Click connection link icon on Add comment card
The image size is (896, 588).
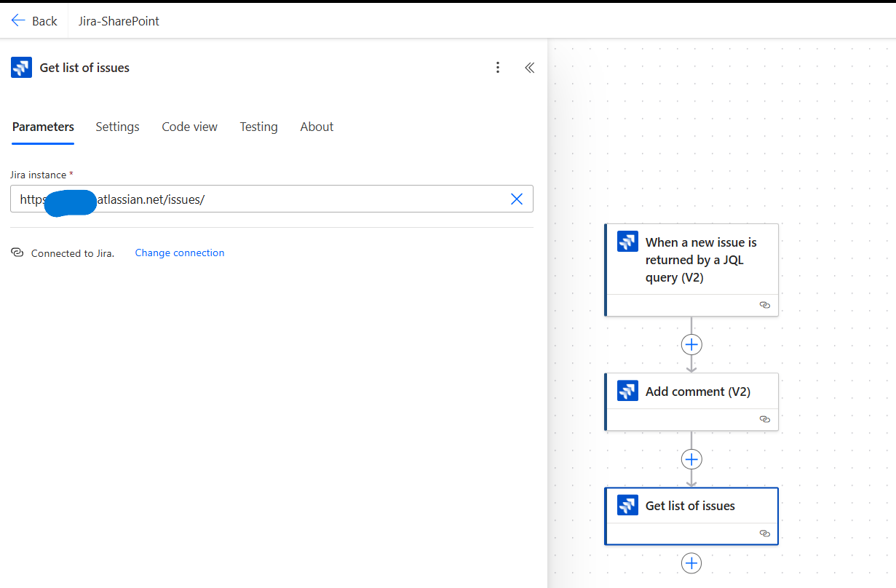764,419
